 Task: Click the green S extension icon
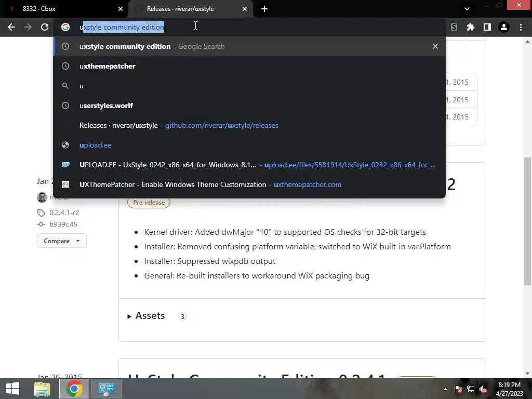pyautogui.click(x=454, y=27)
